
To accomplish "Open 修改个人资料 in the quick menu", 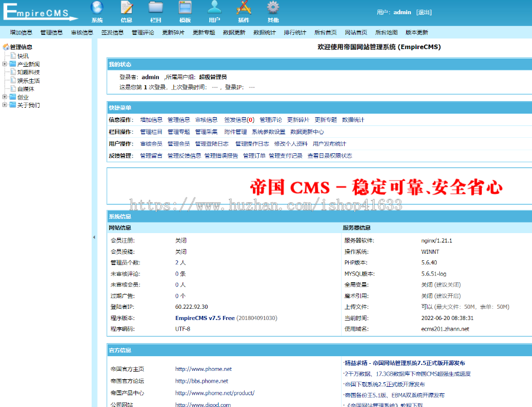I will pyautogui.click(x=291, y=144).
